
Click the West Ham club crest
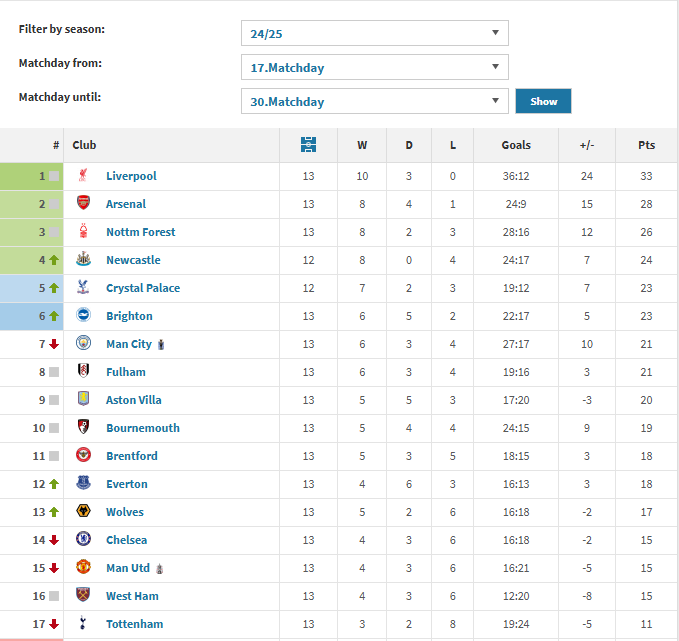coord(83,595)
